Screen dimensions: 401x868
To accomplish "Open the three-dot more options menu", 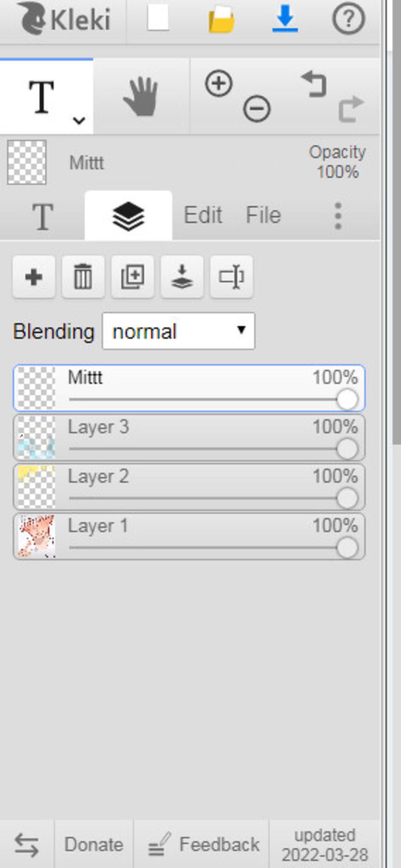I will (x=338, y=216).
